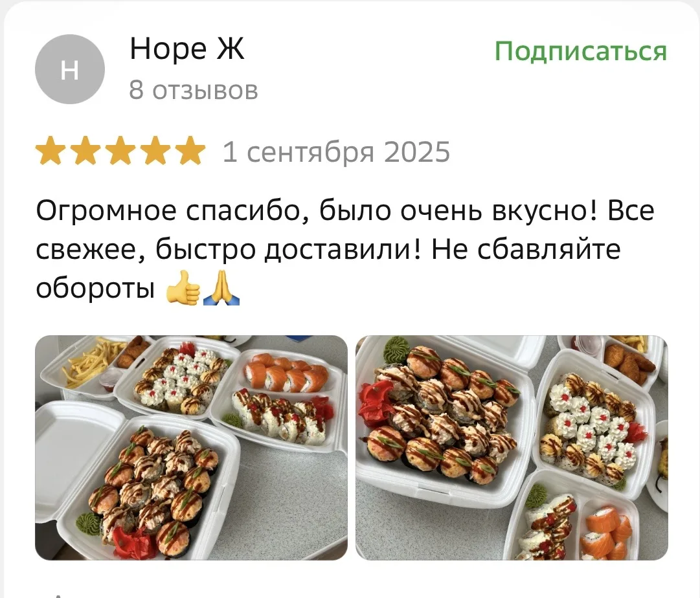
Task: Open the left sushi photo thumbnail
Action: pos(191,448)
